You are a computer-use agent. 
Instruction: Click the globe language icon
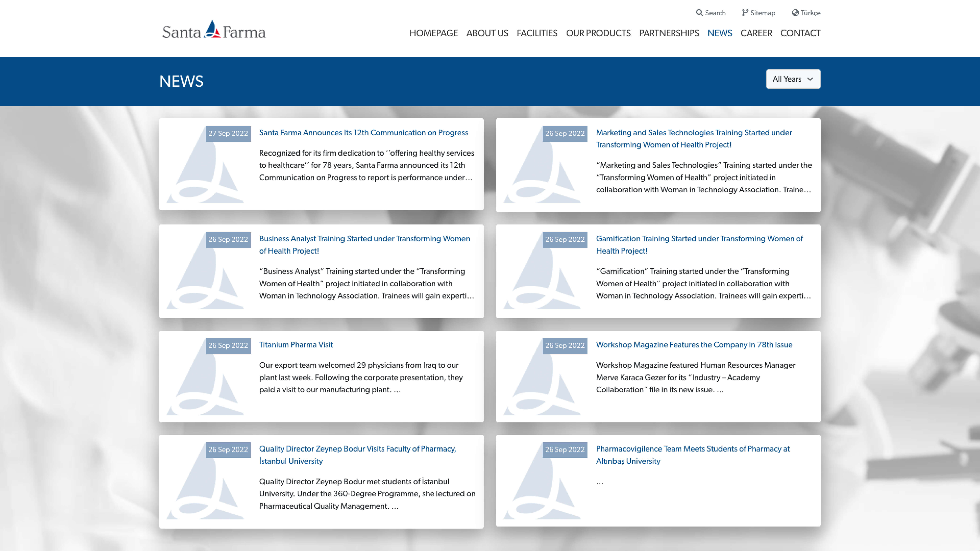pos(795,13)
